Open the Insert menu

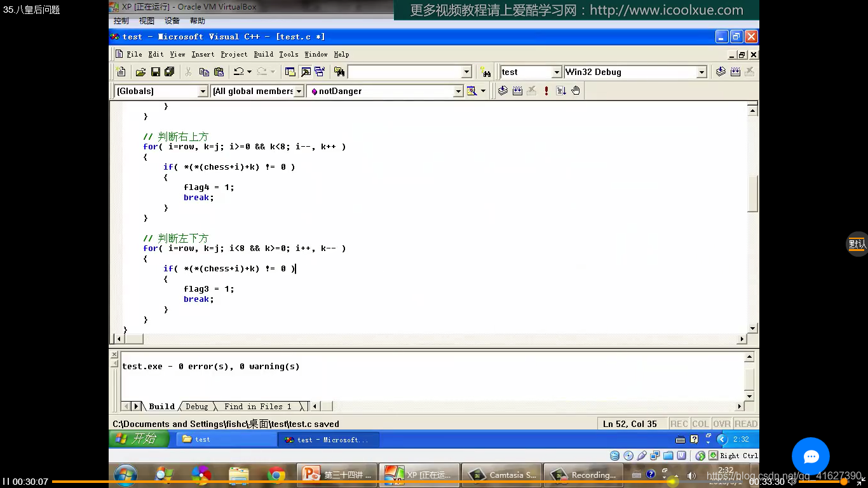tap(203, 54)
